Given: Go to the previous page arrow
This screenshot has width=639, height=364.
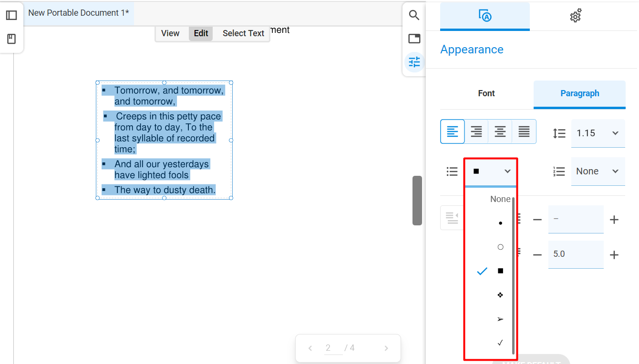Looking at the screenshot, I should pos(310,348).
